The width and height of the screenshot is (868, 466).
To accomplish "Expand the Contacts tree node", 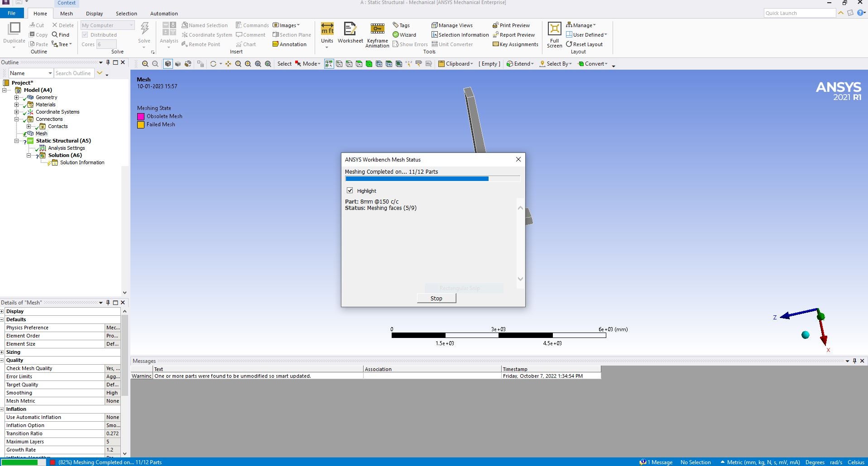I will (29, 126).
